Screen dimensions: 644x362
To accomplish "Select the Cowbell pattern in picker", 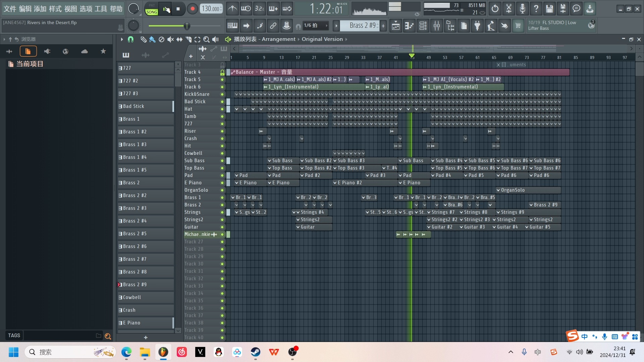I will (x=146, y=297).
